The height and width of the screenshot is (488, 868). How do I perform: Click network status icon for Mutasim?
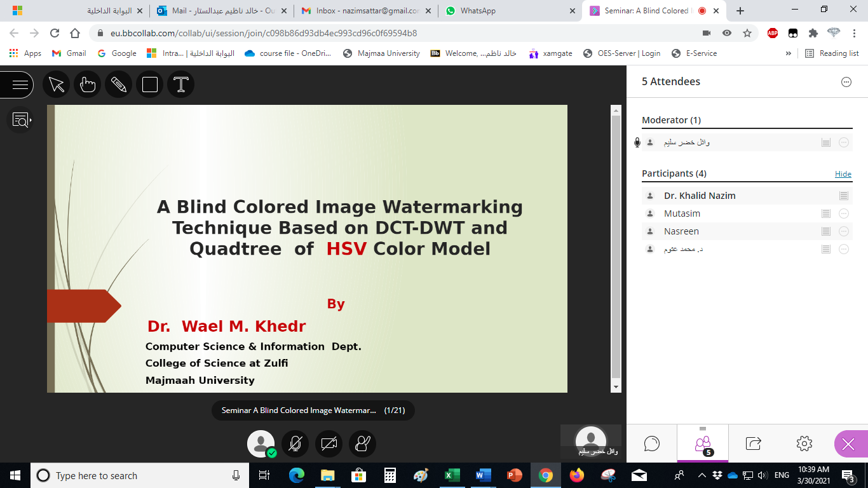pyautogui.click(x=826, y=213)
